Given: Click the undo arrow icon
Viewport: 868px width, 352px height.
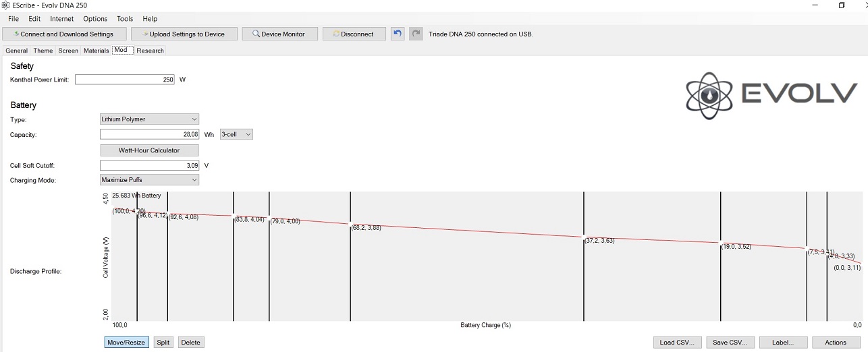Looking at the screenshot, I should [x=398, y=34].
